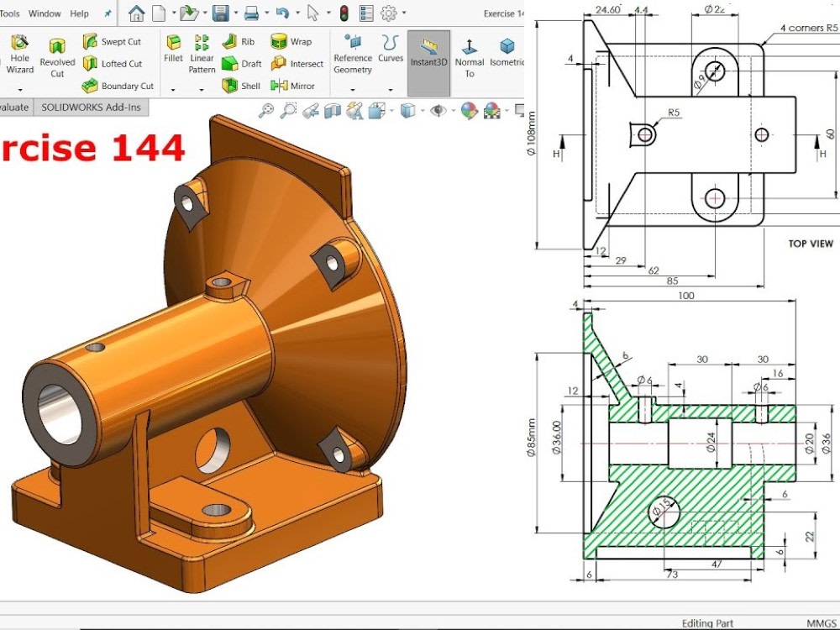The width and height of the screenshot is (840, 630).
Task: Toggle Hide/Show Items eye icon
Action: tap(438, 110)
